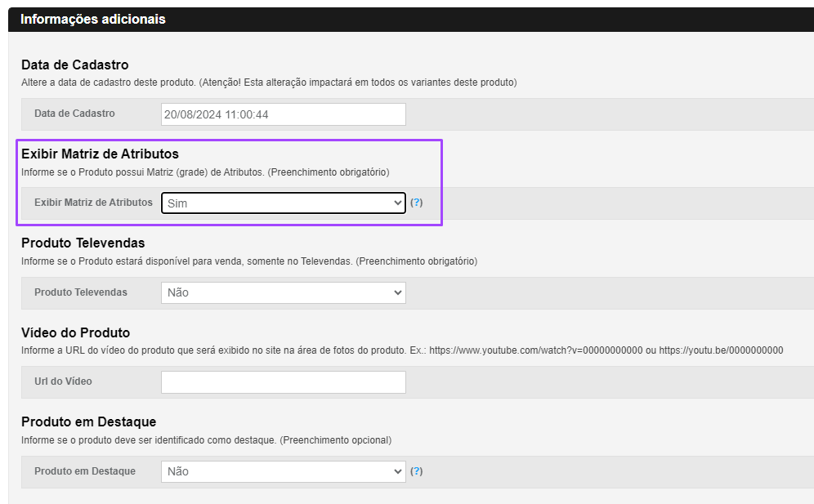
Task: Click the gray-row label Data de Cadastro
Action: pyautogui.click(x=74, y=114)
